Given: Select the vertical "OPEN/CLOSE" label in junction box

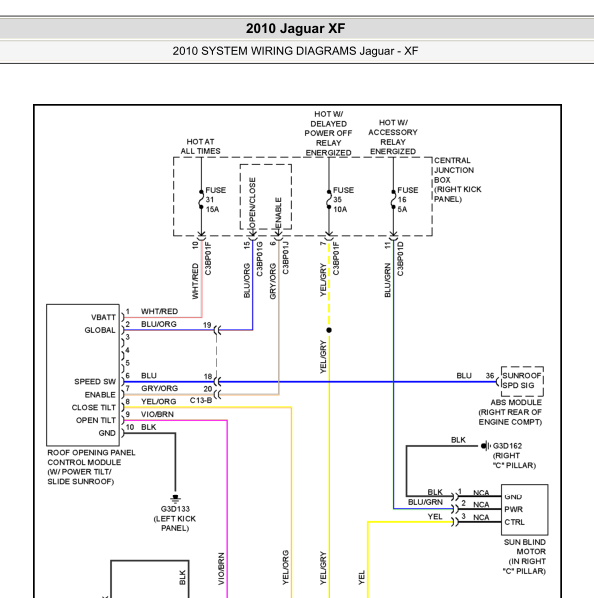Looking at the screenshot, I should coord(252,203).
